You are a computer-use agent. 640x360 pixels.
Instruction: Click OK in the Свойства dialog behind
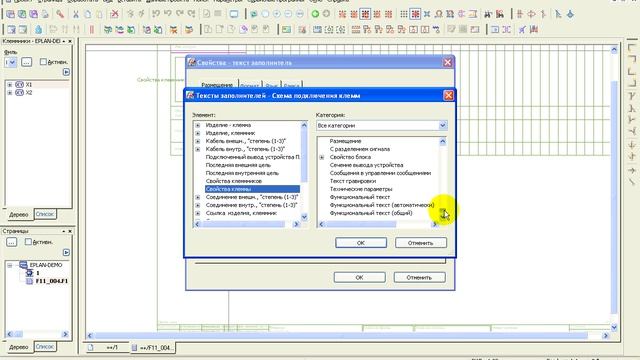[x=359, y=277]
